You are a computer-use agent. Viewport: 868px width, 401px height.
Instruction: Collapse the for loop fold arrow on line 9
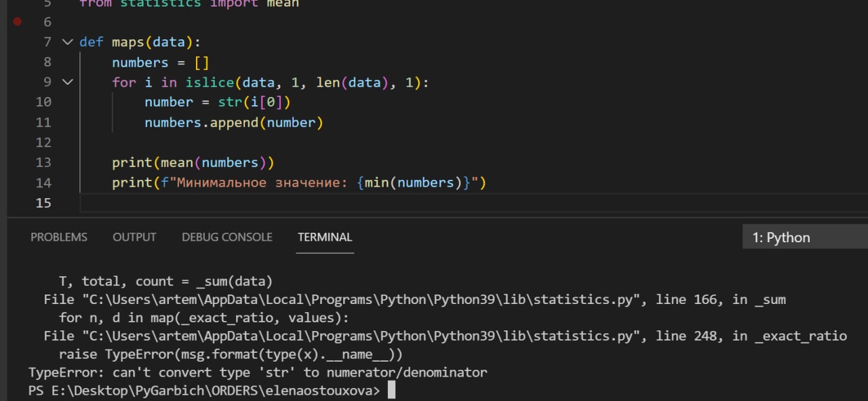pos(67,82)
